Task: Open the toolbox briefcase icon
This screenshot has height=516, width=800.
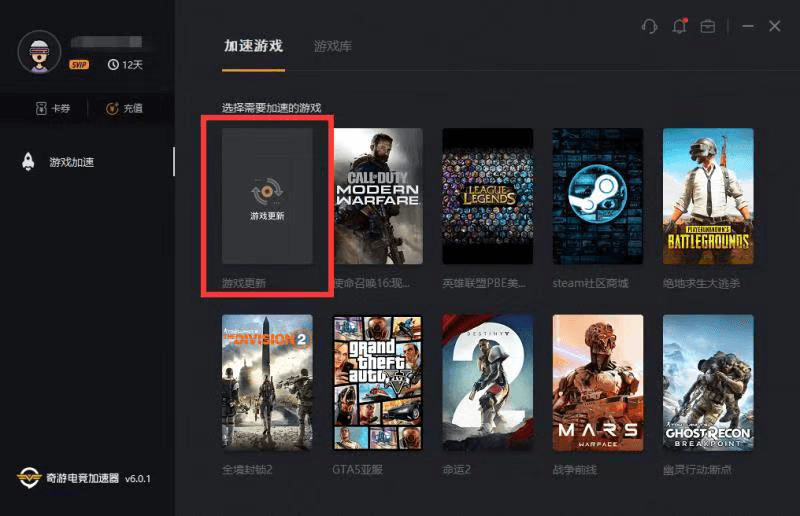Action: click(708, 26)
